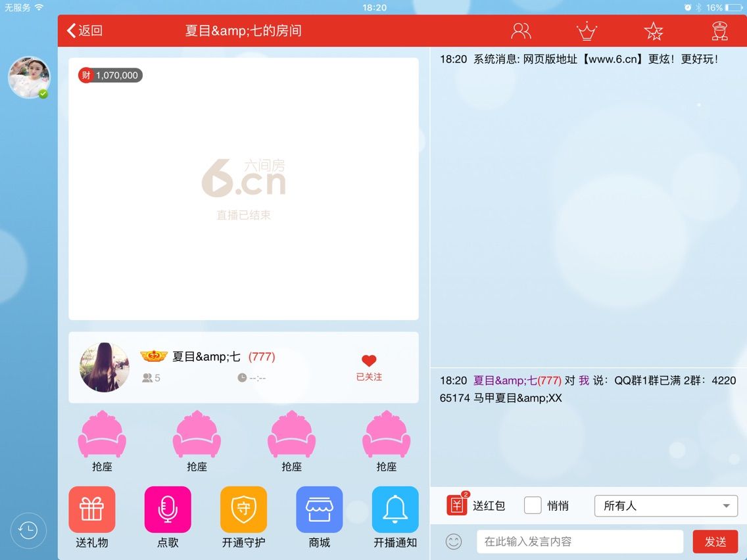Open 送礼物 gift icon

coord(92,509)
